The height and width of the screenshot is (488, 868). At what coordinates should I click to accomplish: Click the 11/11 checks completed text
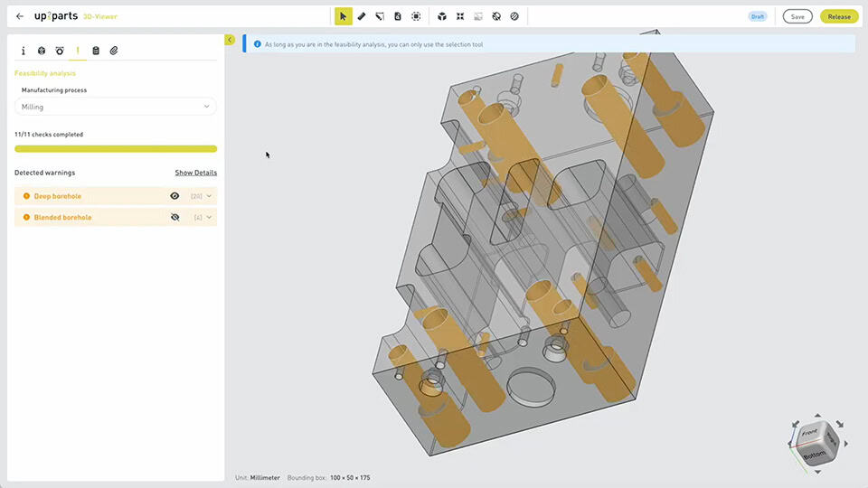click(49, 135)
